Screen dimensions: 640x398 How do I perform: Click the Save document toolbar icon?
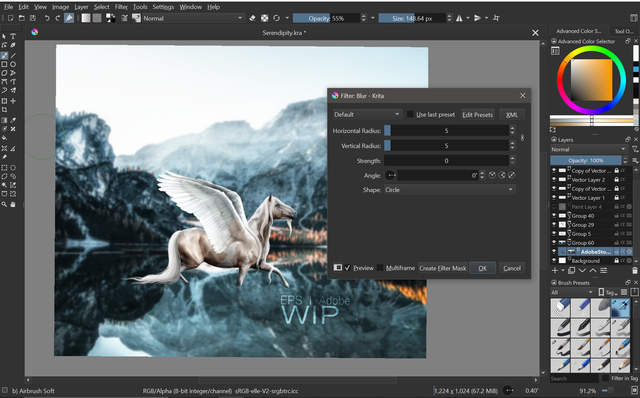tap(33, 18)
